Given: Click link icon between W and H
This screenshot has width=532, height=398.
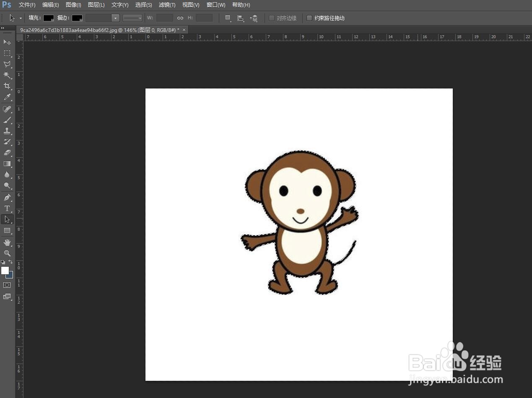Looking at the screenshot, I should pos(180,18).
